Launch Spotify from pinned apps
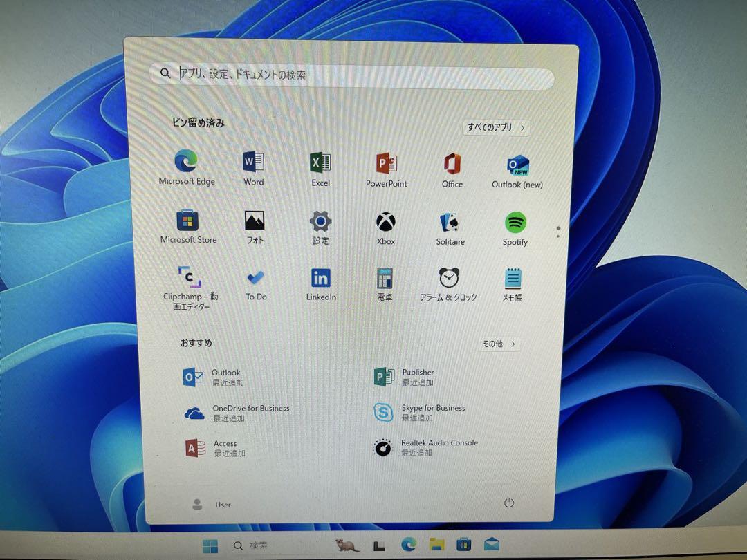747x560 pixels. pos(515,230)
